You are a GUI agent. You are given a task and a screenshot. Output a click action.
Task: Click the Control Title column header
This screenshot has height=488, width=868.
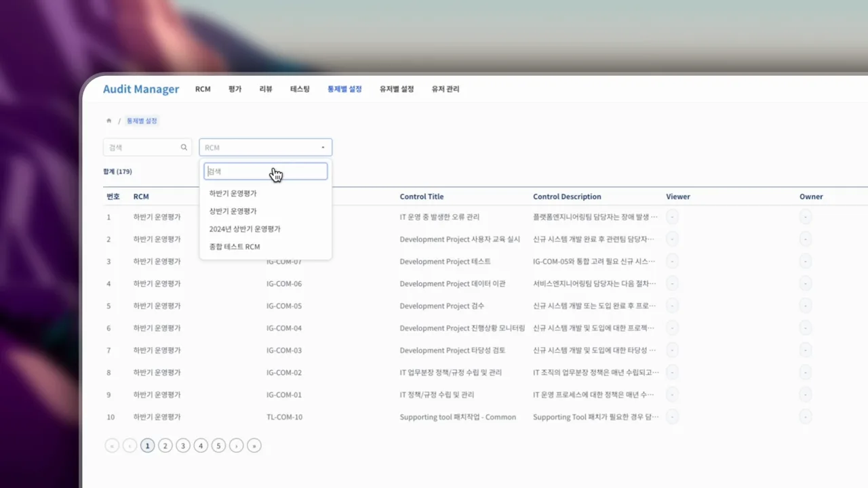[422, 197]
